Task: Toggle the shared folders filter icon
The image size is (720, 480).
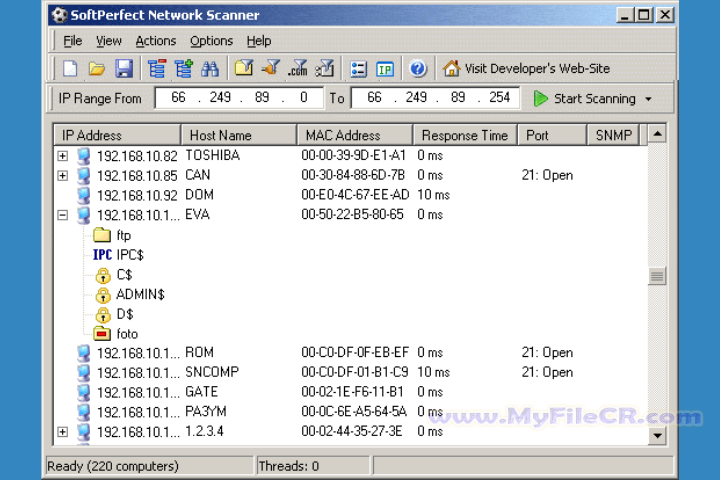Action: coord(244,69)
